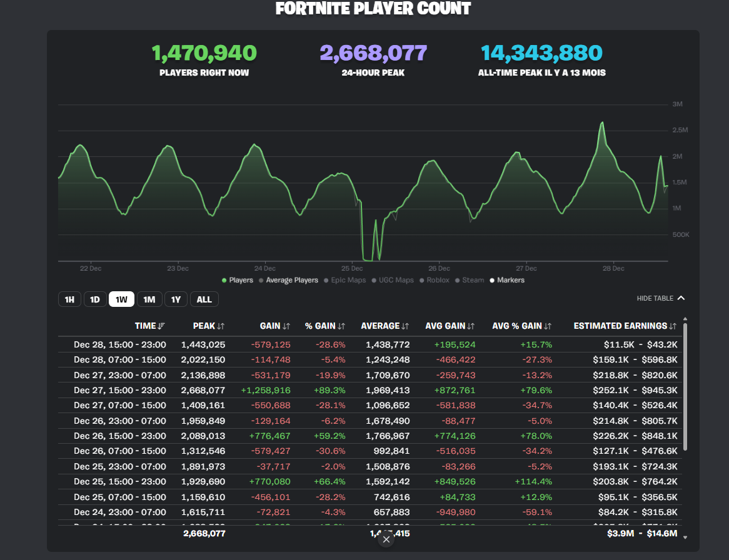Sort by PEAK column arrows icon
This screenshot has width=729, height=560.
point(221,326)
